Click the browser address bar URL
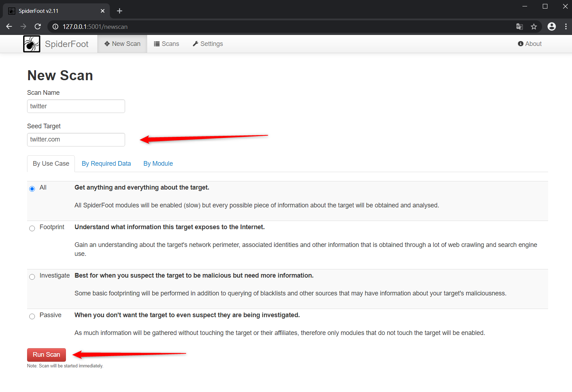Image resolution: width=572 pixels, height=392 pixels. pyautogui.click(x=95, y=27)
